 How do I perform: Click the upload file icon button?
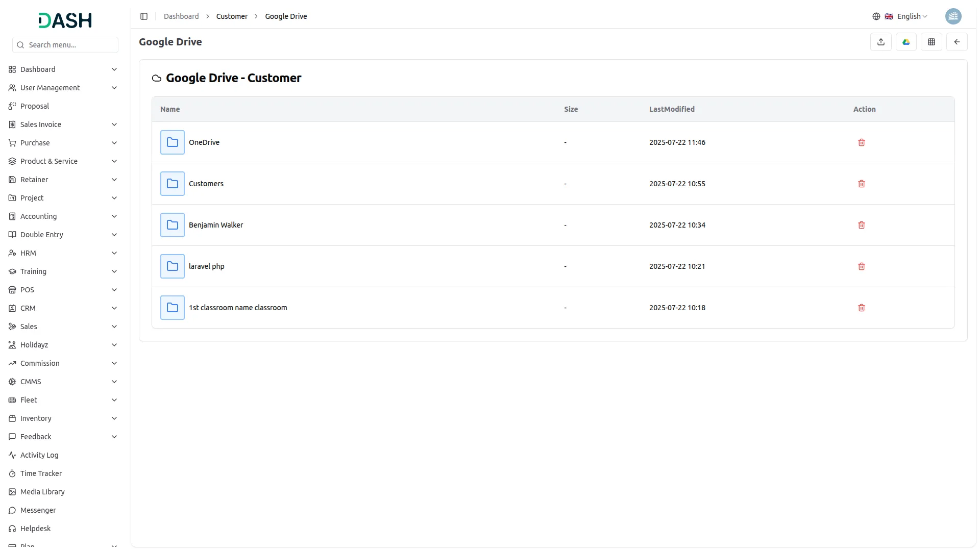click(x=880, y=42)
